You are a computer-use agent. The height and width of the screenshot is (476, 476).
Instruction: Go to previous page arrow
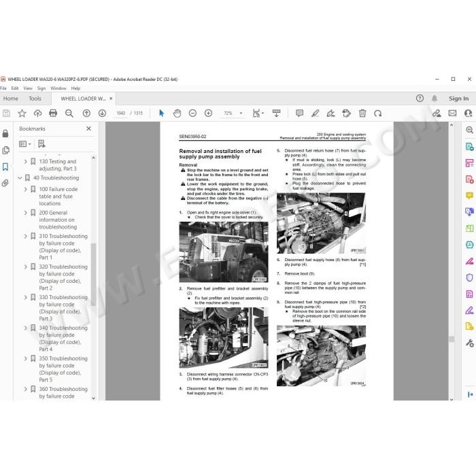[x=86, y=114]
